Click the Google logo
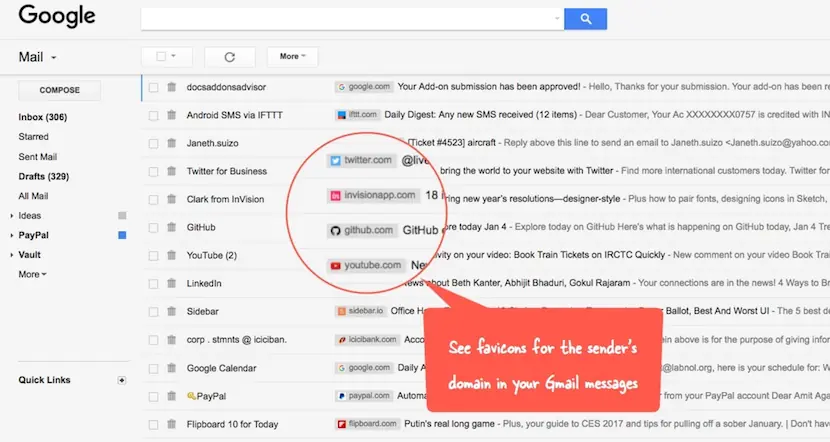830x442 pixels. 57,16
